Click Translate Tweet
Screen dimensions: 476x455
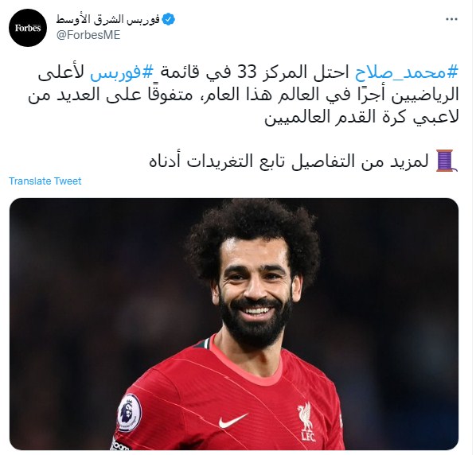(45, 181)
